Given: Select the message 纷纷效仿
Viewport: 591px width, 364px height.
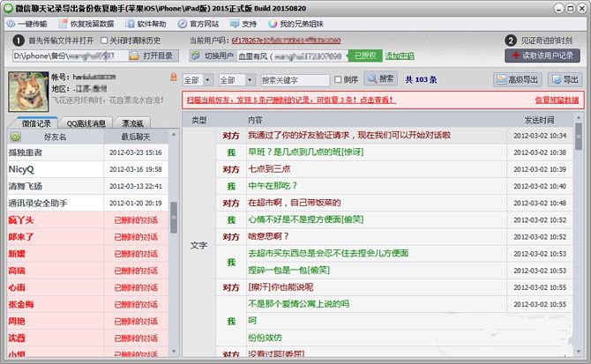Looking at the screenshot, I should click(265, 338).
